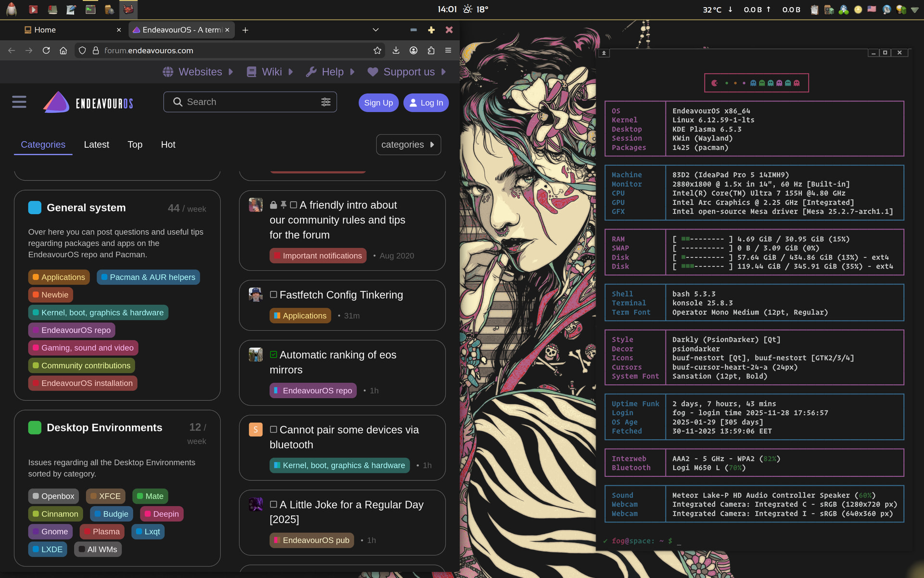Open Firefox downloads icon

396,51
